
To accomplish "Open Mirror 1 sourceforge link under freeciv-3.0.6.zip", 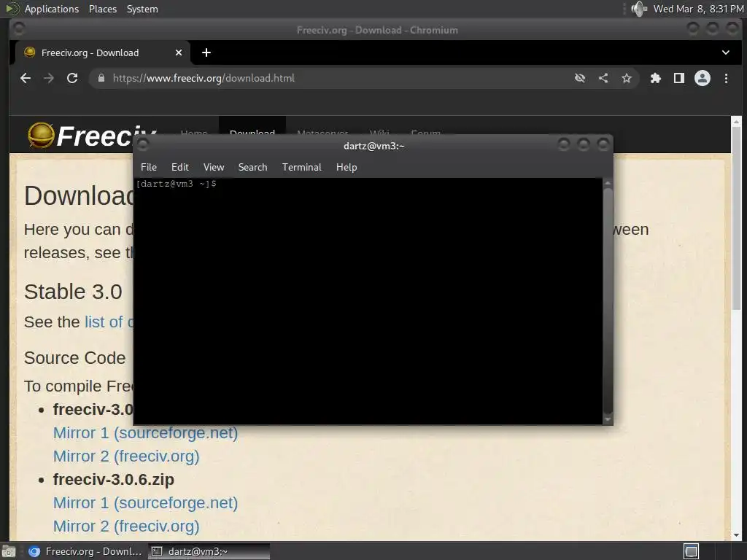I will 145,503.
